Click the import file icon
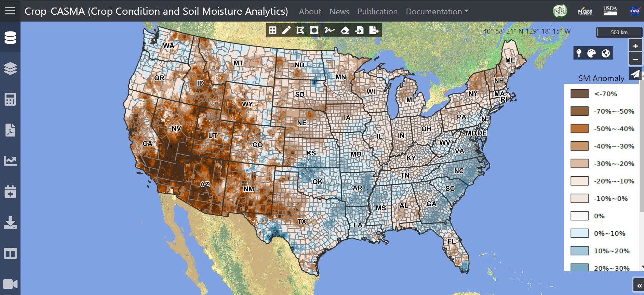 click(359, 30)
